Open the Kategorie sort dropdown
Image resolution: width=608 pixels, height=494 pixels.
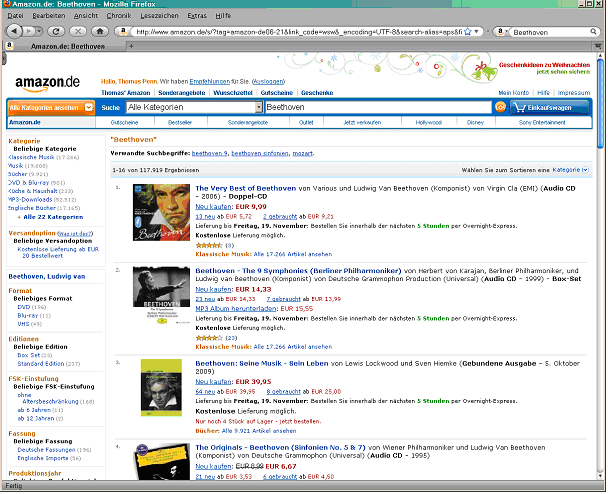tap(570, 170)
